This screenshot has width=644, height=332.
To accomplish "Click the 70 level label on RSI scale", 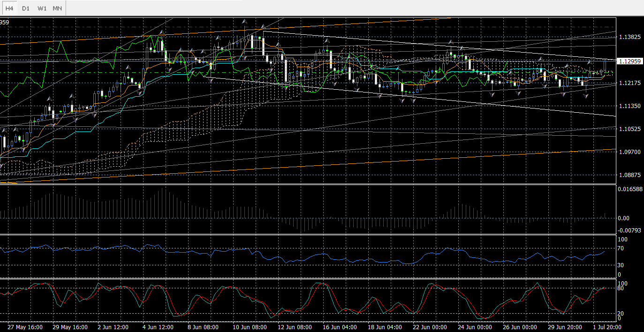I will [x=620, y=248].
